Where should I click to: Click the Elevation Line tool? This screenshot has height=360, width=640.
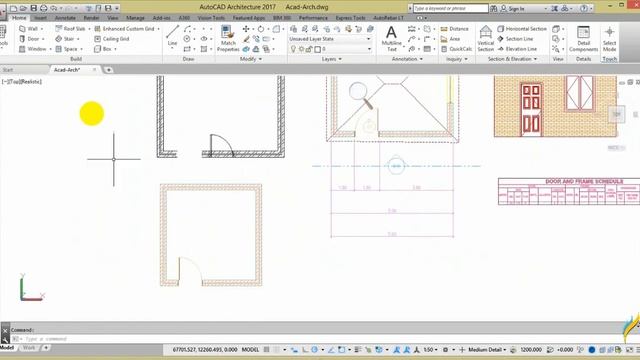point(517,49)
